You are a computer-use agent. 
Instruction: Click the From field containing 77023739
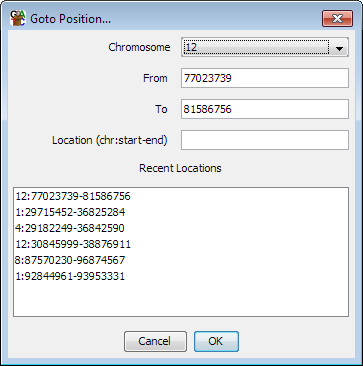click(x=265, y=78)
